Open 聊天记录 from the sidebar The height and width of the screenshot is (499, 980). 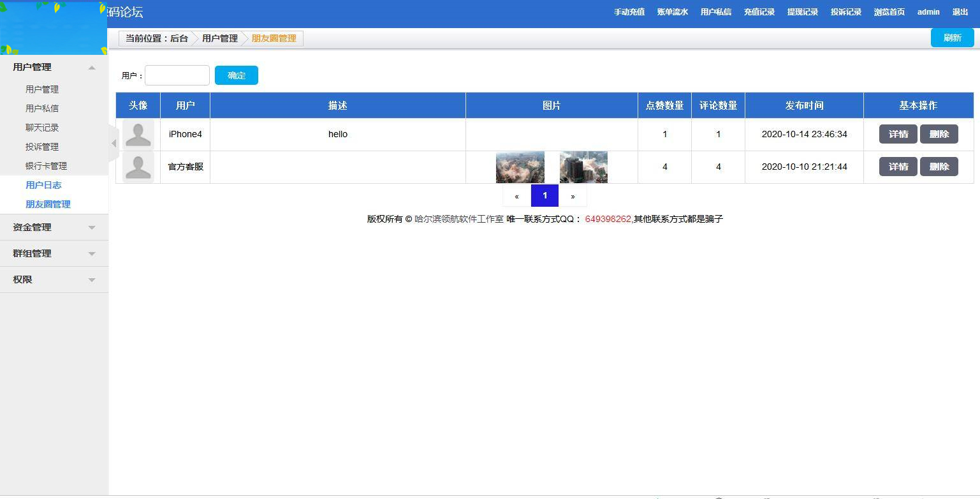[x=41, y=128]
